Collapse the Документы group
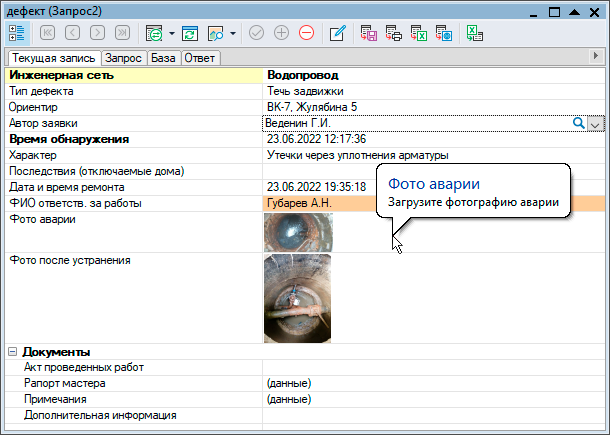This screenshot has height=437, width=610. (x=13, y=352)
